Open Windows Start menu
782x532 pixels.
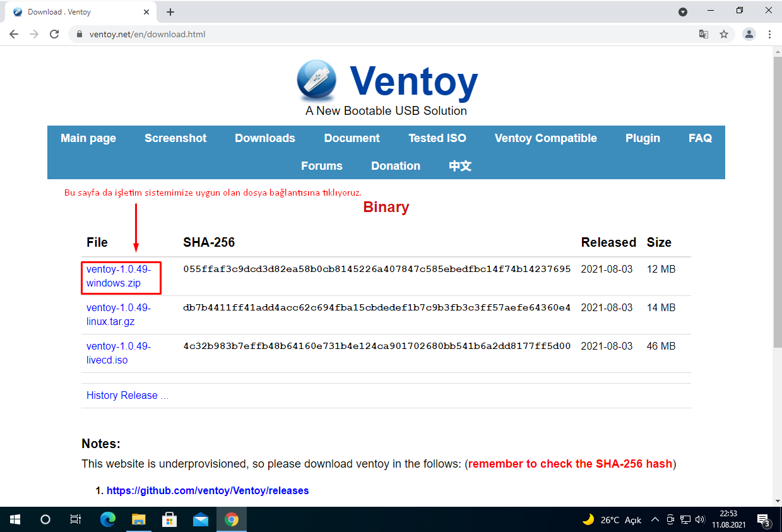(15, 519)
